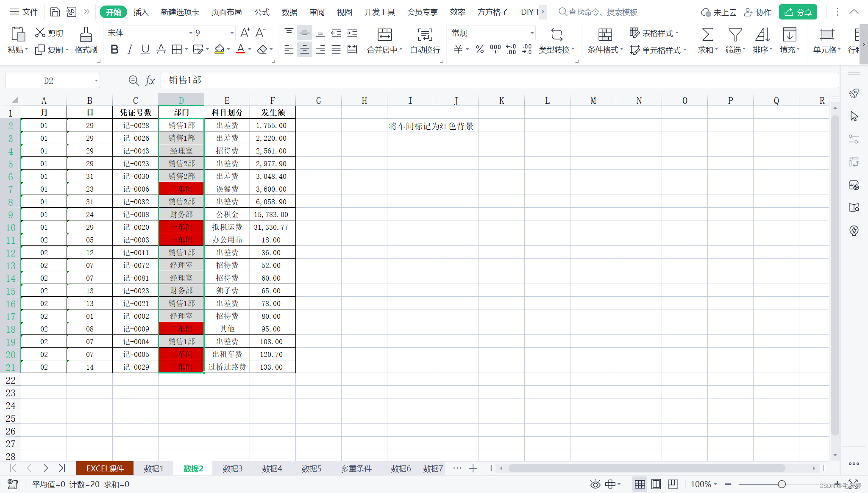Toggle Wrap Text (自动换行)
868x493 pixels.
coord(425,35)
